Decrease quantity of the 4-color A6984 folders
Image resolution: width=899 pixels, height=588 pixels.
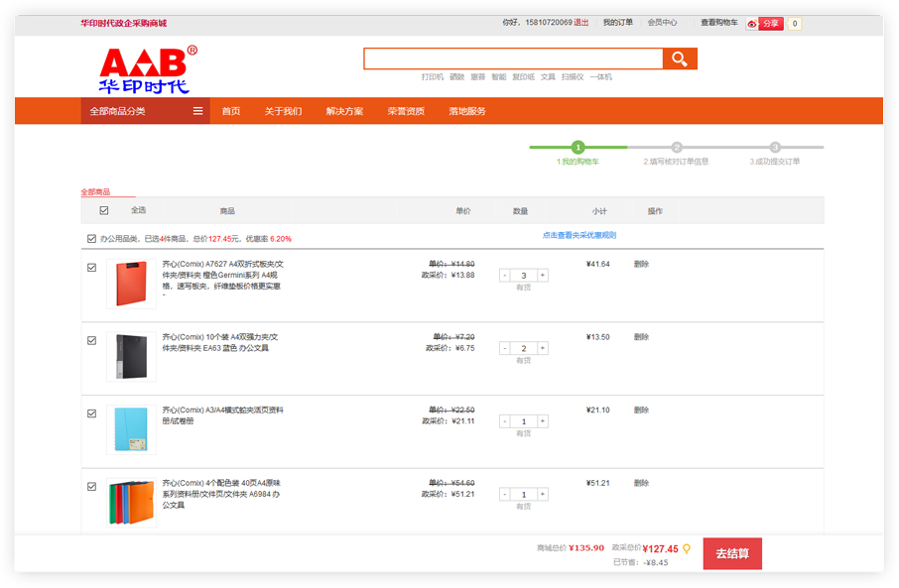505,495
